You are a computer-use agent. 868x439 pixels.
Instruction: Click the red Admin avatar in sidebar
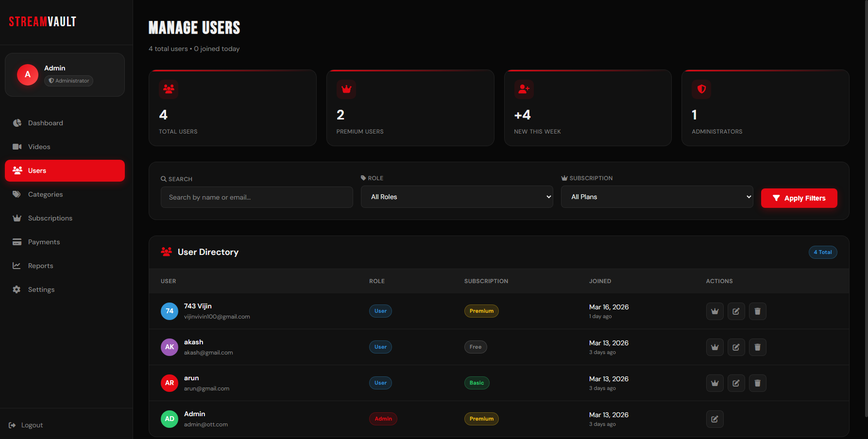[28, 75]
